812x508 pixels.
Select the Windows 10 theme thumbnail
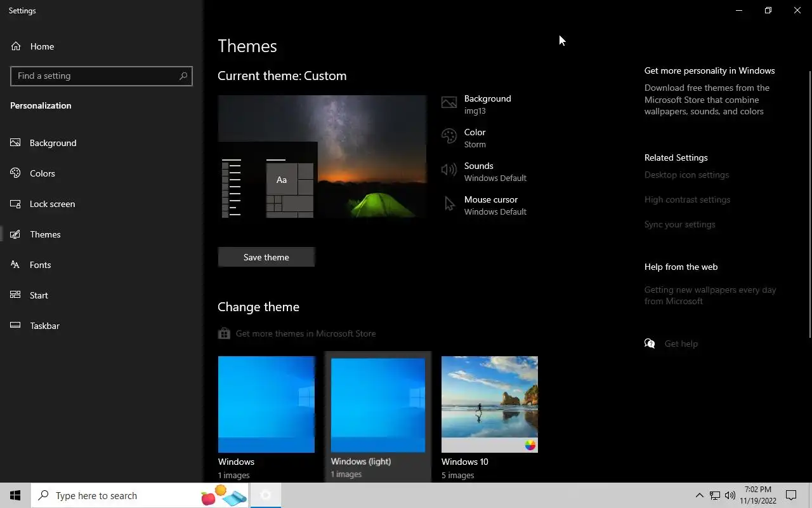click(x=490, y=404)
